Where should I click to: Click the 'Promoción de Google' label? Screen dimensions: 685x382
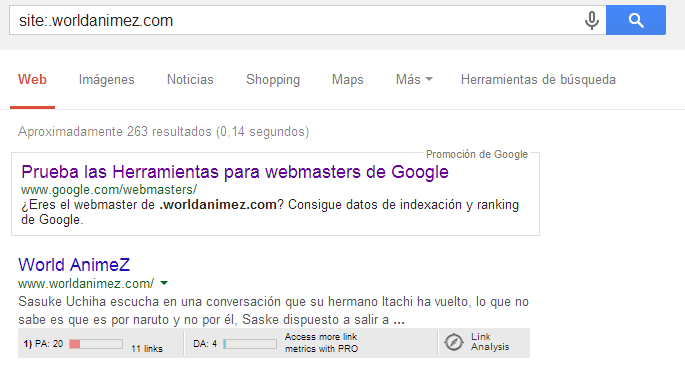(x=477, y=154)
